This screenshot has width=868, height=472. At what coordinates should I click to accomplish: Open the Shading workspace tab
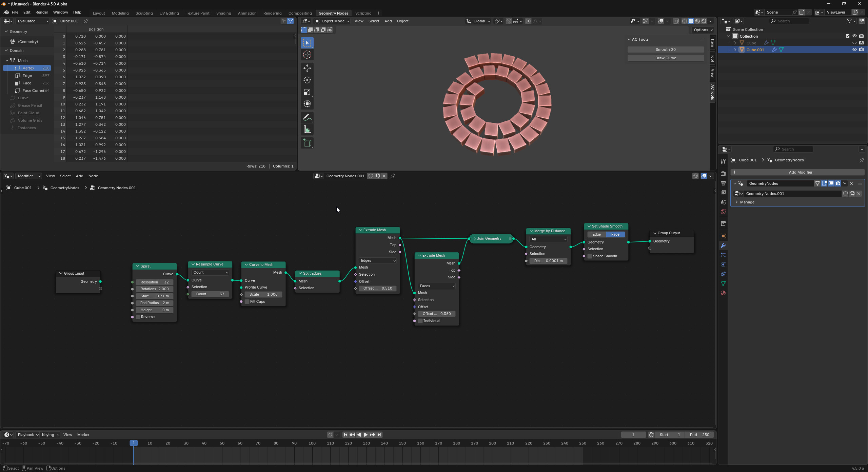tap(223, 13)
